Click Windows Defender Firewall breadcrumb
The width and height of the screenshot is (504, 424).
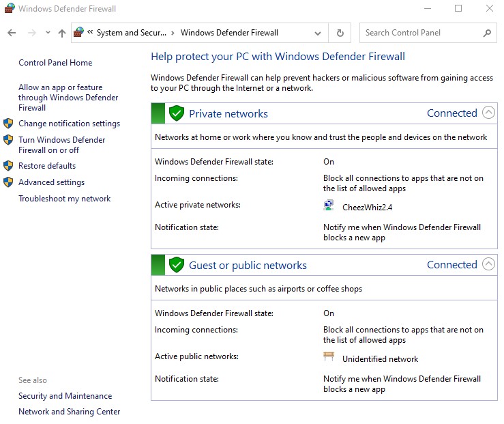point(229,33)
